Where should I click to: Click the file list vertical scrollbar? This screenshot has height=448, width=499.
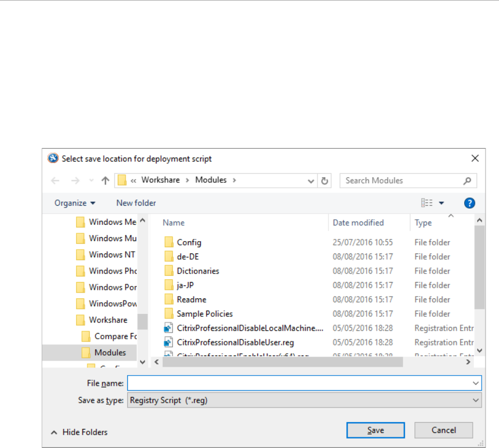pos(479,267)
